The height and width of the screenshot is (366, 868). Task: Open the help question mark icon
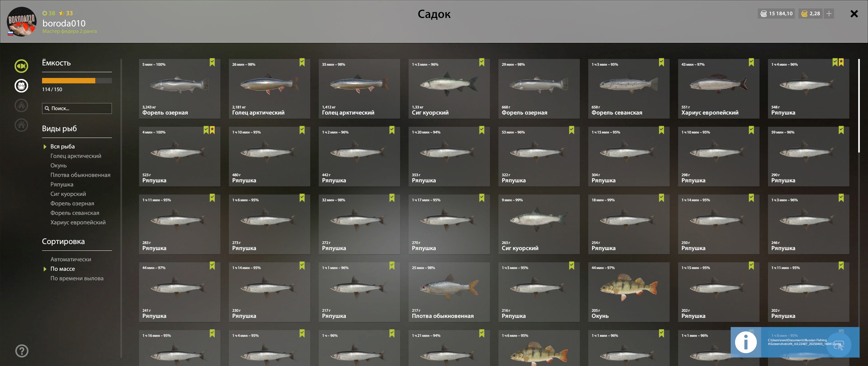[x=22, y=351]
